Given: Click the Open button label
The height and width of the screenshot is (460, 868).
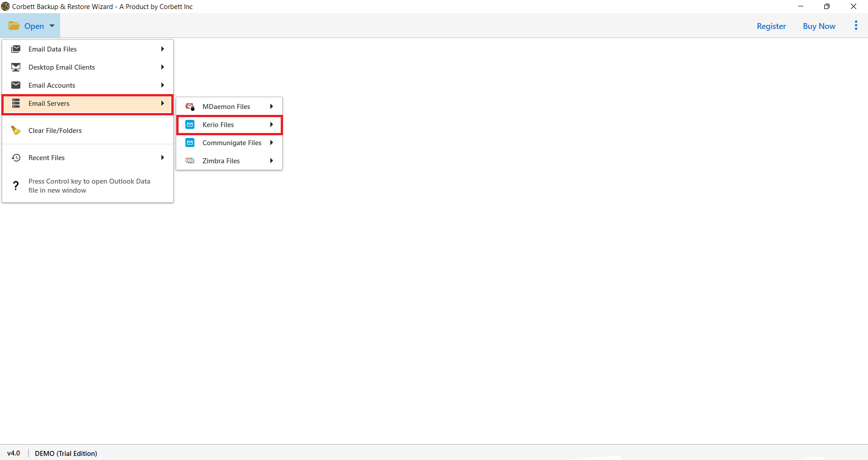Looking at the screenshot, I should (34, 26).
